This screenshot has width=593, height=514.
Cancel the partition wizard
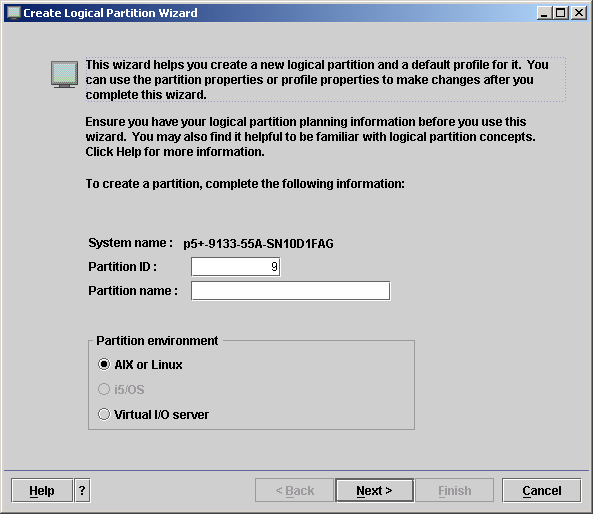click(542, 491)
